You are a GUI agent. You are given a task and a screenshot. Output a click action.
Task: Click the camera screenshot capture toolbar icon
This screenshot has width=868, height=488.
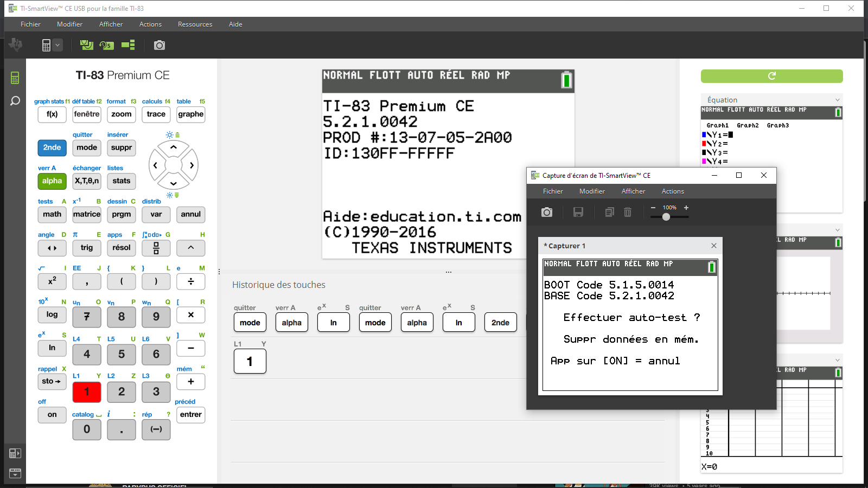point(159,45)
